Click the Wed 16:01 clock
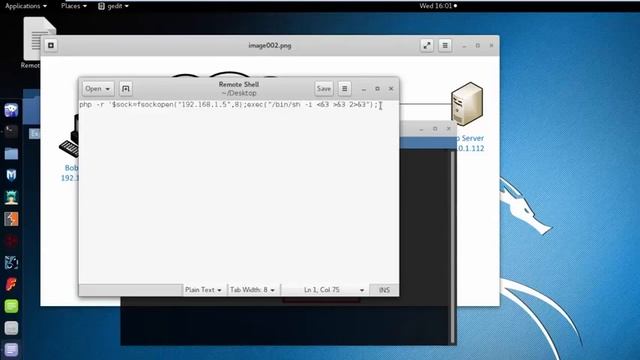The height and width of the screenshot is (360, 640). tap(438, 6)
